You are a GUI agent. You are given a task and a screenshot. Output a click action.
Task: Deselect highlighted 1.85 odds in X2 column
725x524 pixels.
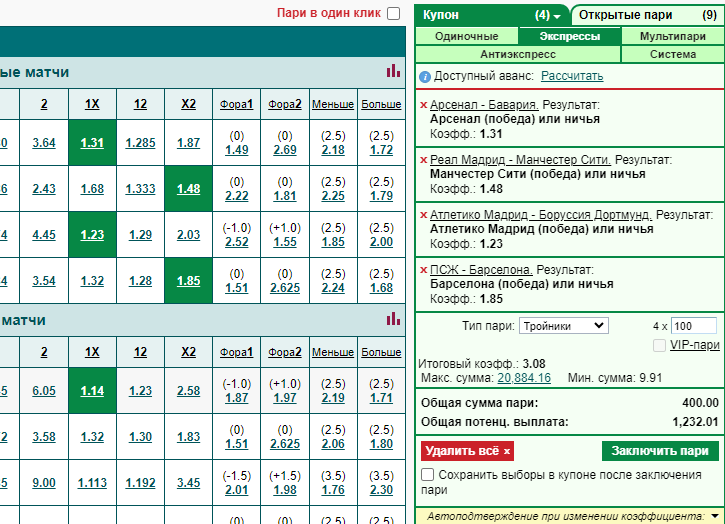(x=189, y=281)
